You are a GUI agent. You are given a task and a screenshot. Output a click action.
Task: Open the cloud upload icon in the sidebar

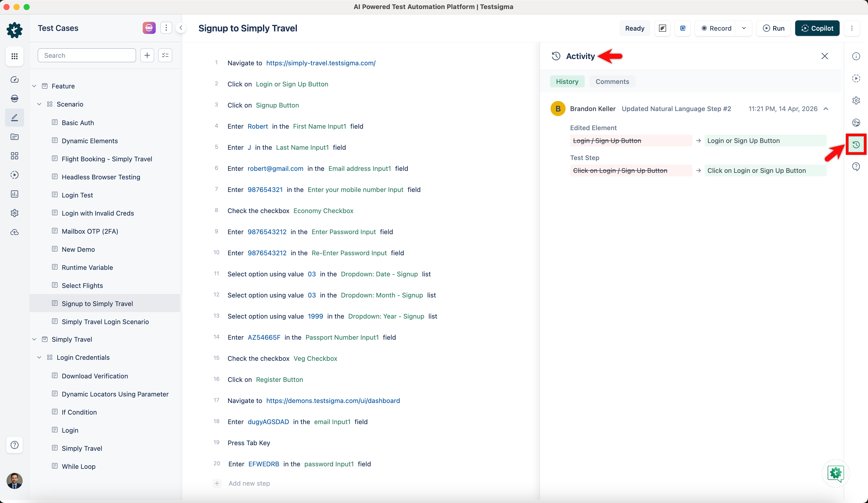click(x=15, y=232)
